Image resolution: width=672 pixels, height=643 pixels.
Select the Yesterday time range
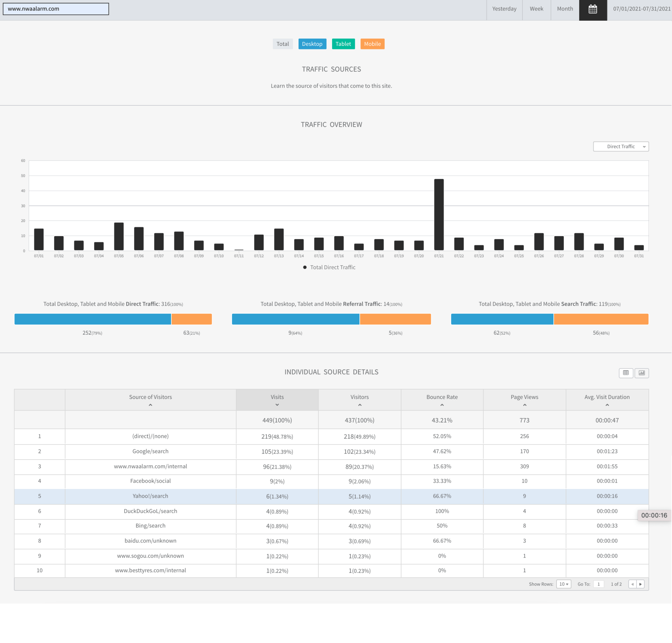click(504, 9)
